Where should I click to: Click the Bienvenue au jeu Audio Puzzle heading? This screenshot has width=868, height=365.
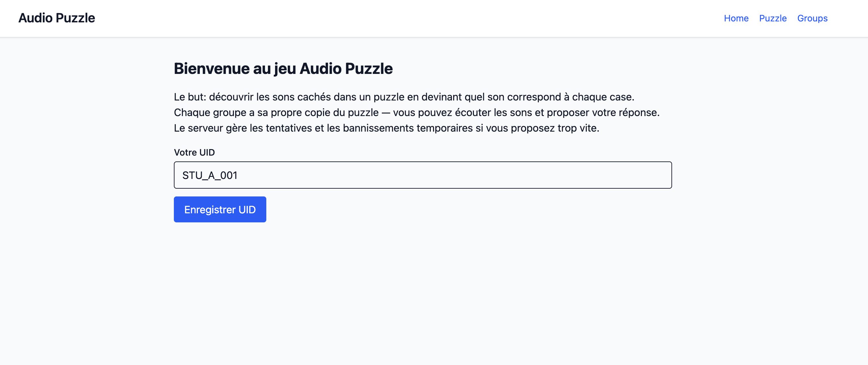[x=283, y=69]
